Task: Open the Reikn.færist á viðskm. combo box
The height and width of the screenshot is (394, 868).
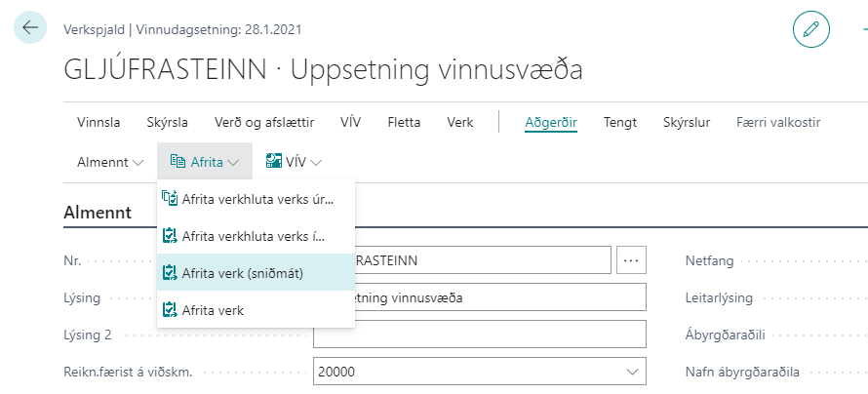Action: coord(479,372)
